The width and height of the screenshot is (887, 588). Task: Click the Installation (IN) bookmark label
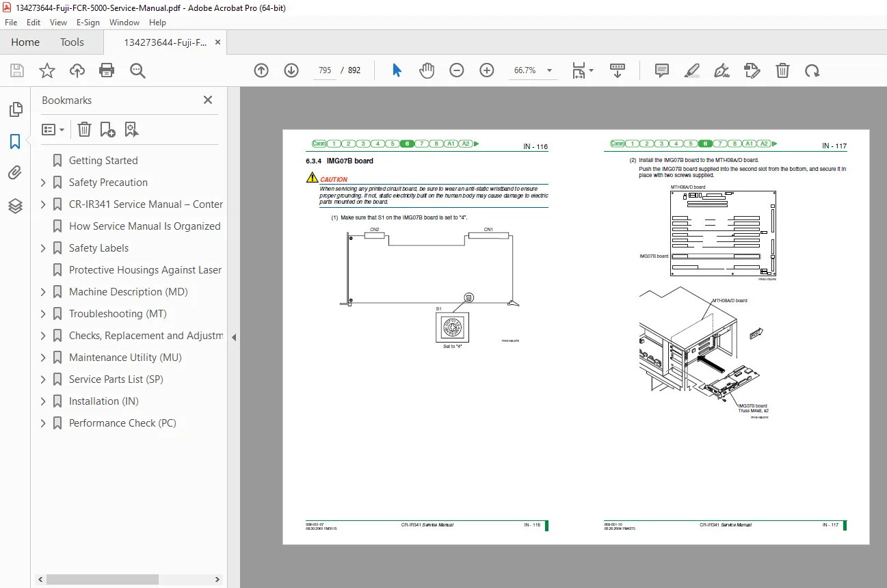point(104,401)
